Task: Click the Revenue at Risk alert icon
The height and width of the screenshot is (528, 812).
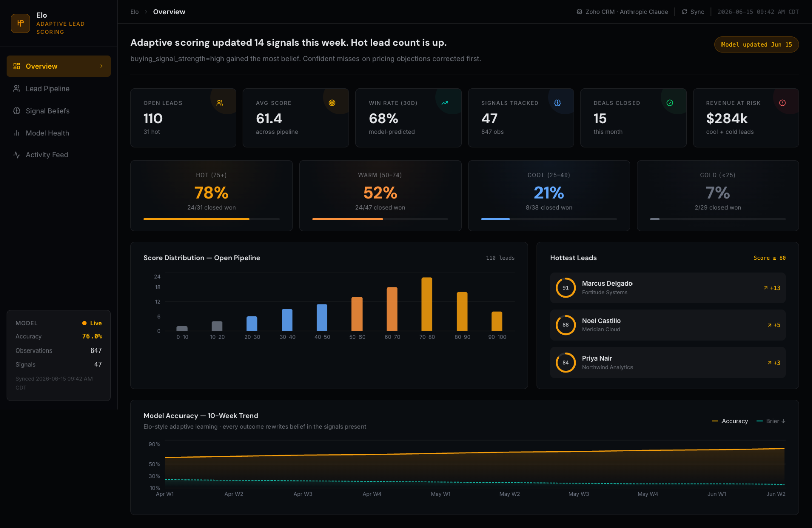Action: [x=782, y=103]
